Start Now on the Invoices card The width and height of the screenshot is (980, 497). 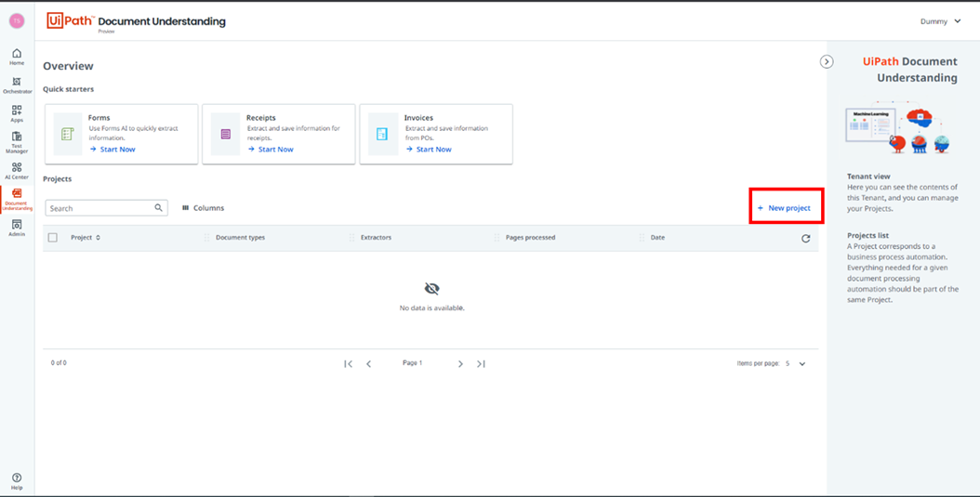pos(429,150)
